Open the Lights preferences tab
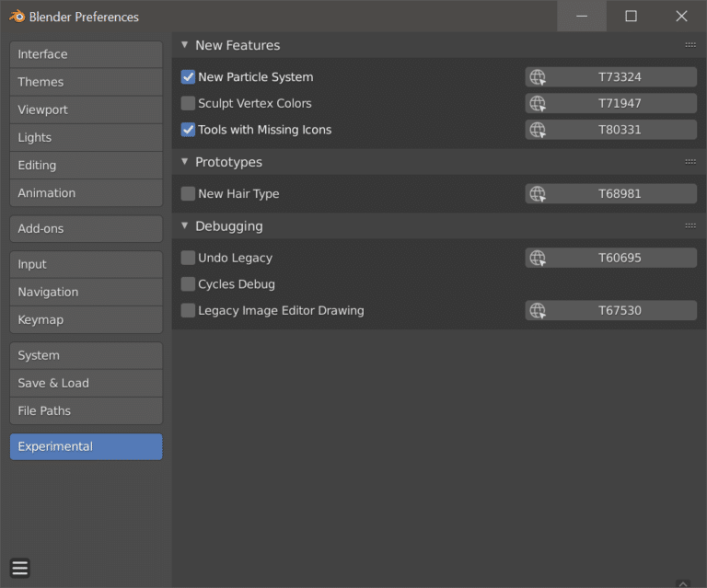707x588 pixels. coord(87,137)
